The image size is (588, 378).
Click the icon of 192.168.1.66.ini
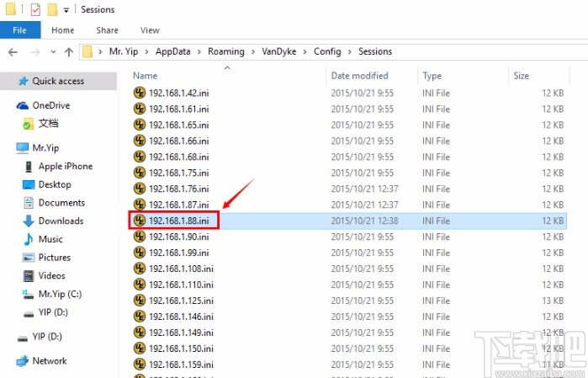[x=140, y=141]
